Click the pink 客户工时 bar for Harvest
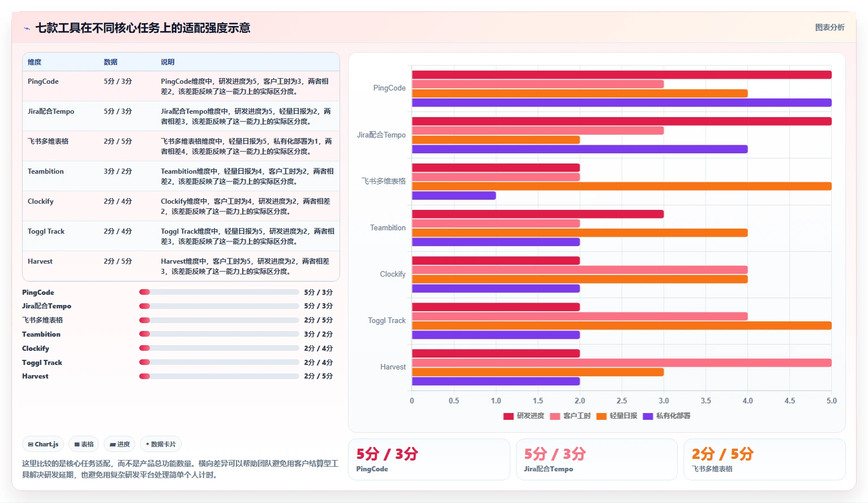Viewport: 868px width, 503px height. [621, 363]
